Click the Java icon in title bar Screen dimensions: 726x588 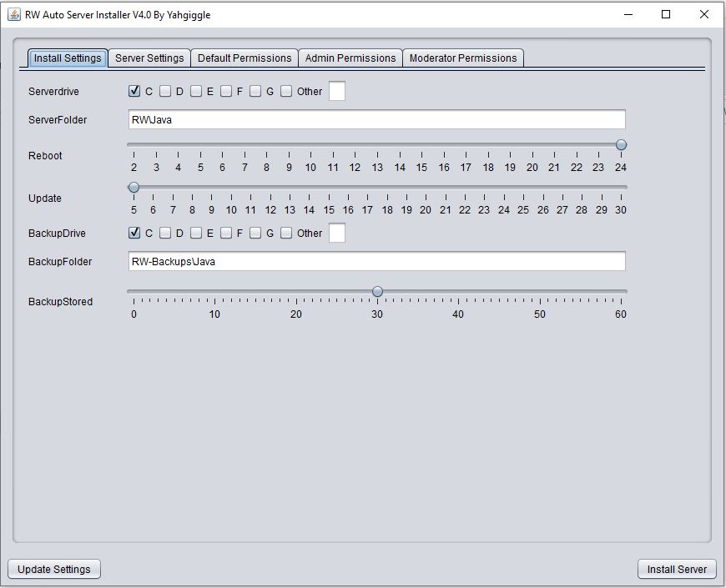14,14
